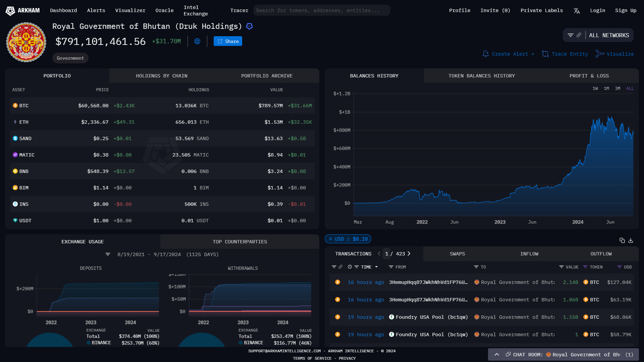
Task: Click the INS token icon
Action: point(15,204)
